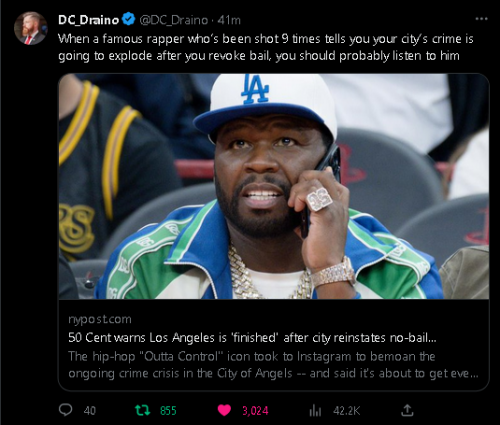Open the article preview image
The width and height of the screenshot is (500, 425).
(274, 186)
